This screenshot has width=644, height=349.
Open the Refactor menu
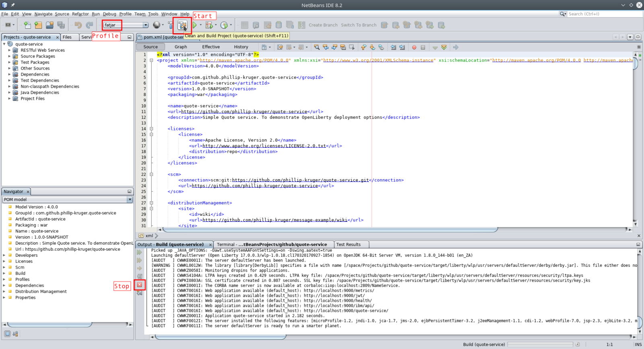click(x=80, y=14)
